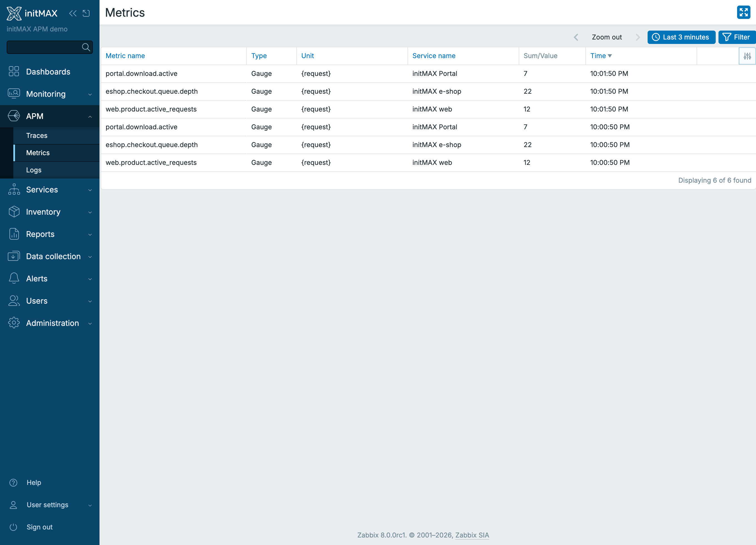Click Zabbix SIA footer link
Image resolution: width=756 pixels, height=545 pixels.
pos(472,535)
